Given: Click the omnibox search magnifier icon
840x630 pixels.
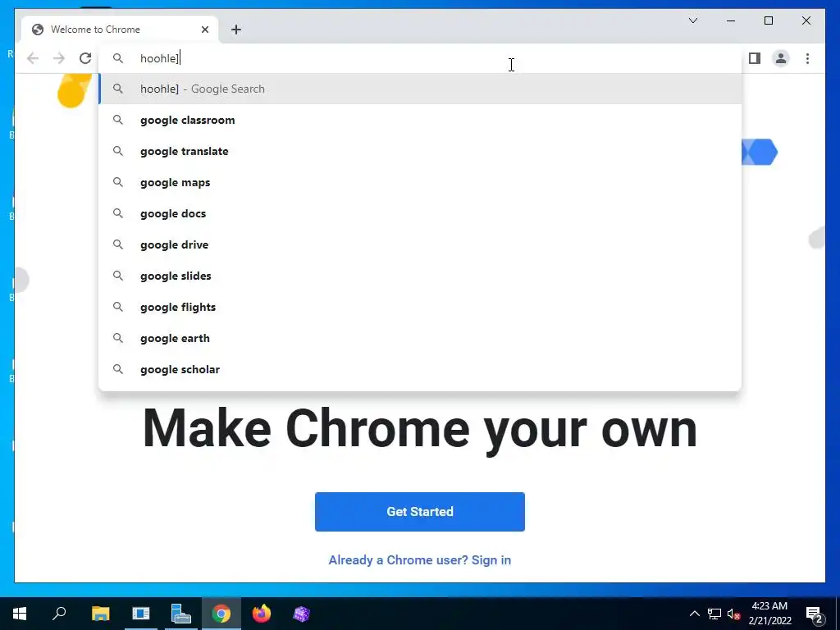Looking at the screenshot, I should point(118,58).
